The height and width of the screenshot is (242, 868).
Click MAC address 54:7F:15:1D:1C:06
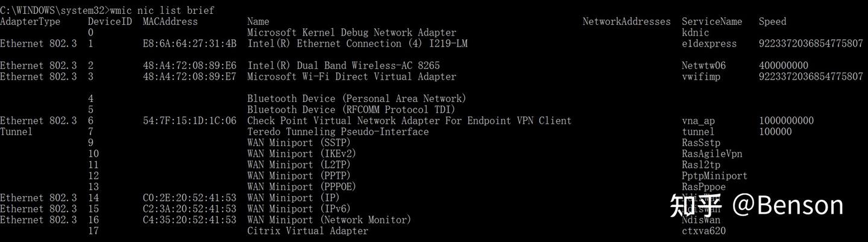coord(189,121)
